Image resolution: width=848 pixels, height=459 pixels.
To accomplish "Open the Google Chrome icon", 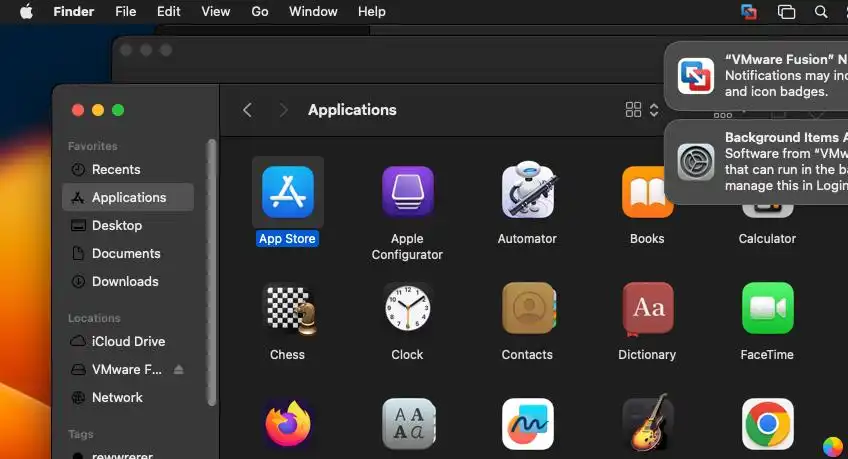I will click(x=768, y=424).
